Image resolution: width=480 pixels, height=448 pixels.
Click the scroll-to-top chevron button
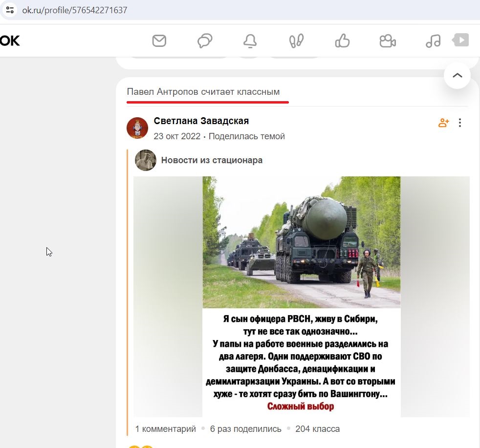(457, 75)
